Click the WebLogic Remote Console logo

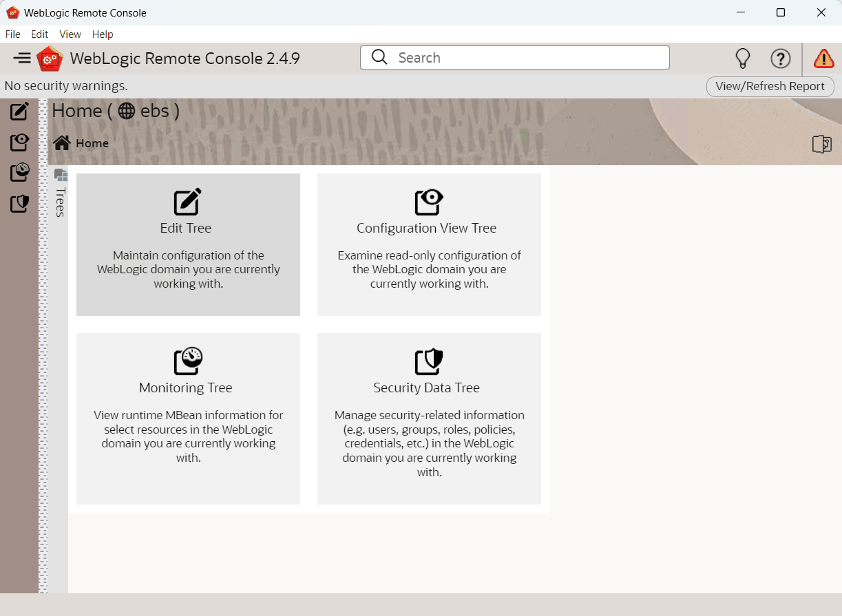pos(50,59)
